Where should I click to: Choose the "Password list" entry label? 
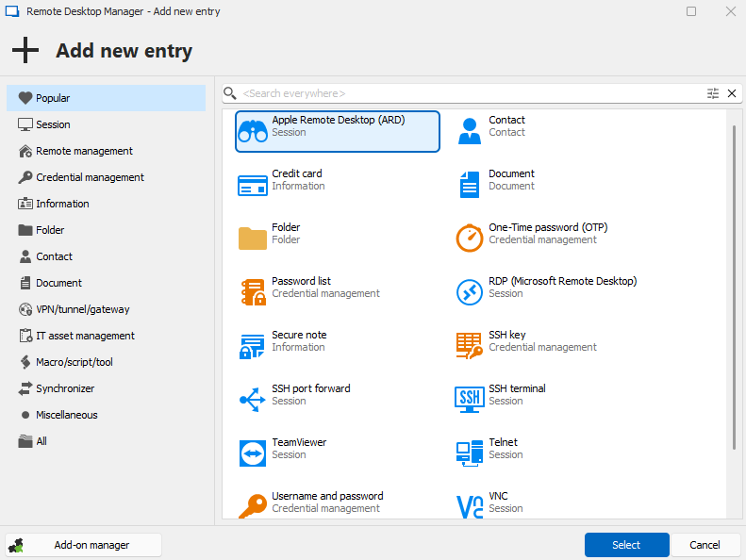tap(301, 281)
